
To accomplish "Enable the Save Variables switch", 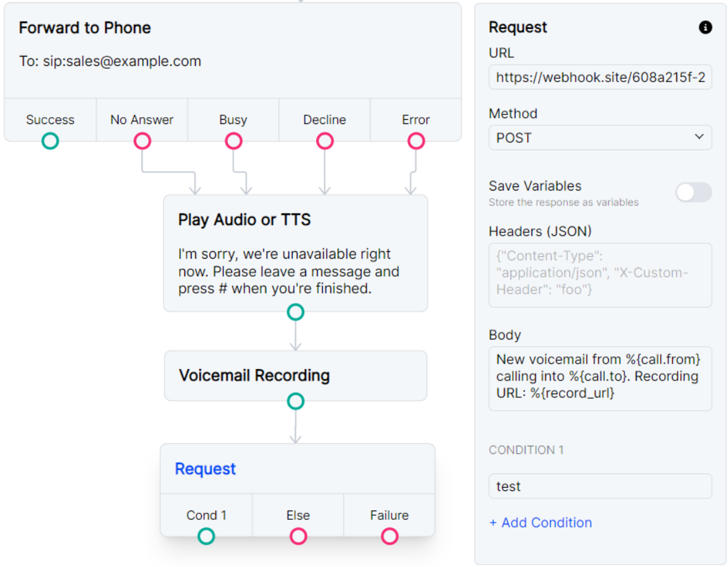I will [694, 193].
